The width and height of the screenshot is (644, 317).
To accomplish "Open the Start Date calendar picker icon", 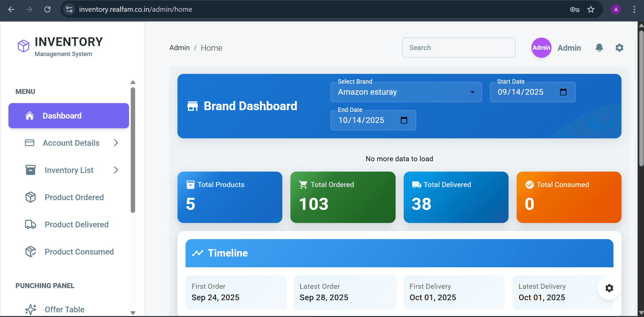I will point(563,92).
